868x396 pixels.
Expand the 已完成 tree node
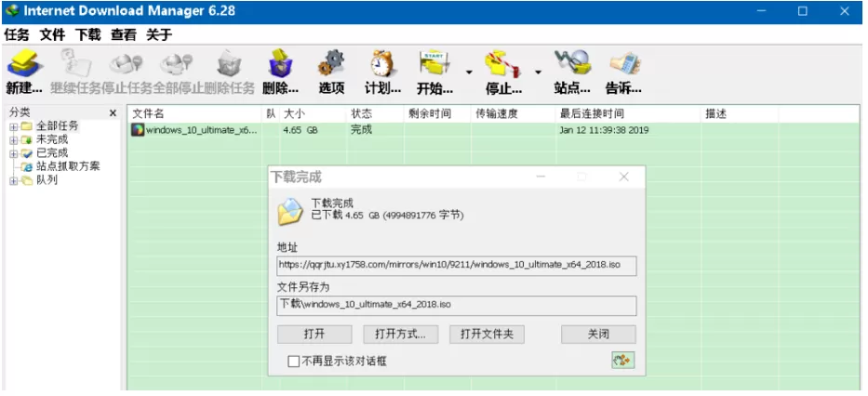13,153
